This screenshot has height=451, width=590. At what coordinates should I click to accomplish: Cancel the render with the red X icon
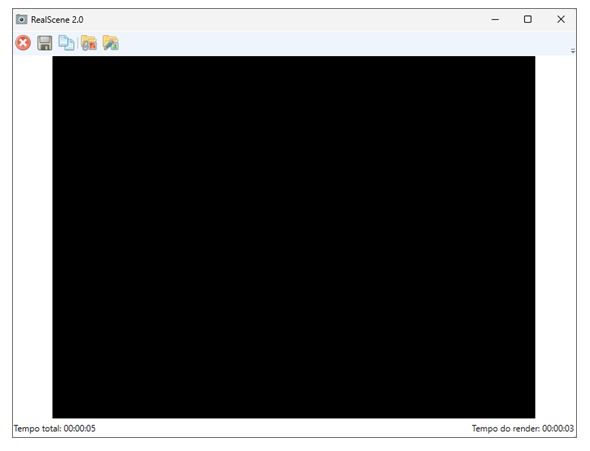[23, 43]
